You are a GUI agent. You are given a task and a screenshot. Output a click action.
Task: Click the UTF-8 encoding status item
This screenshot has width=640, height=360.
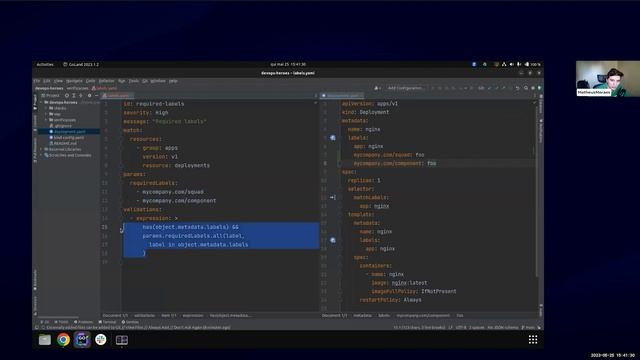[461, 327]
